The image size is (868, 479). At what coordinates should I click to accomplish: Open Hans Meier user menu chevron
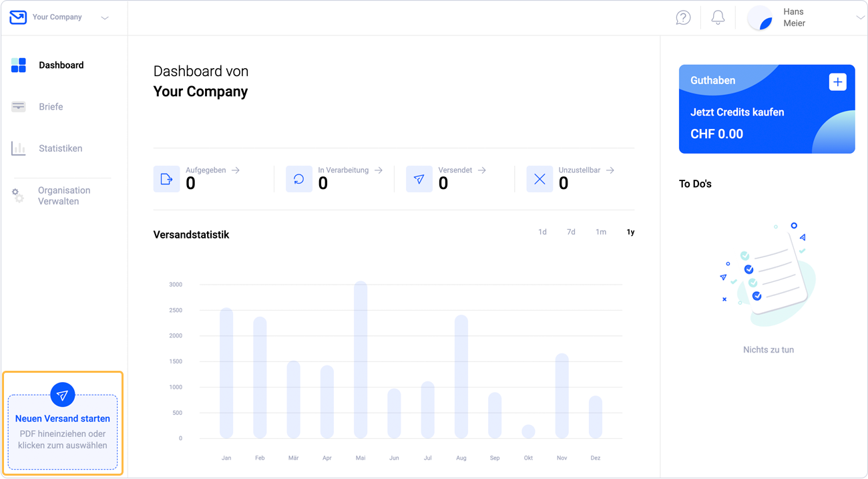[x=860, y=18]
